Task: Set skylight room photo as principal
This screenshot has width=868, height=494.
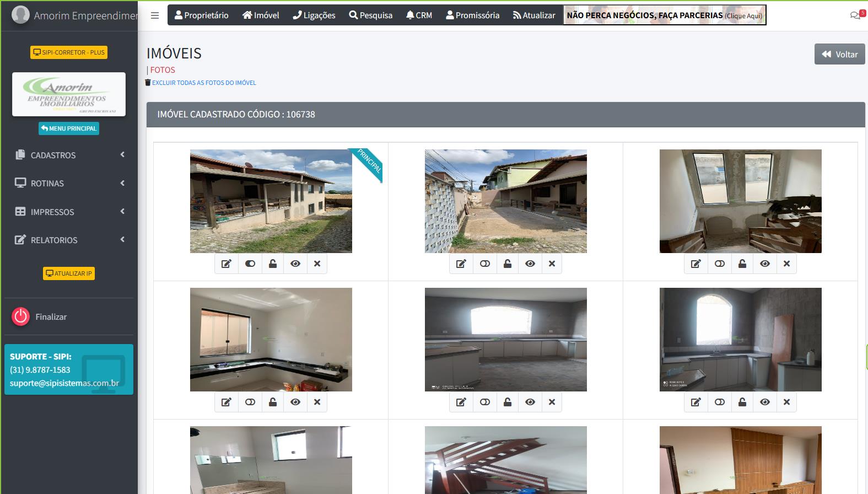Action: (720, 264)
